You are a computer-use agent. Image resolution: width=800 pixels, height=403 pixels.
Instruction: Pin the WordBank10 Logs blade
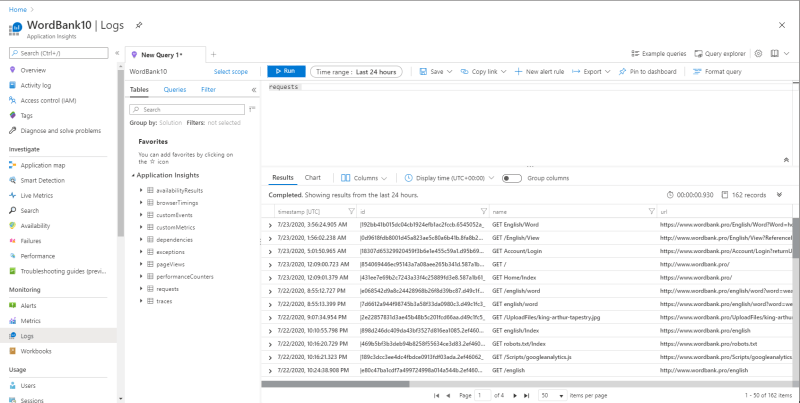(139, 25)
